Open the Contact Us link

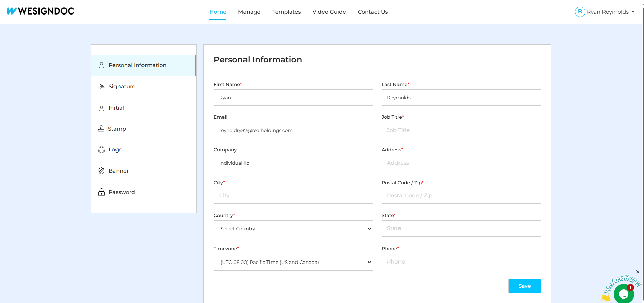pyautogui.click(x=372, y=12)
